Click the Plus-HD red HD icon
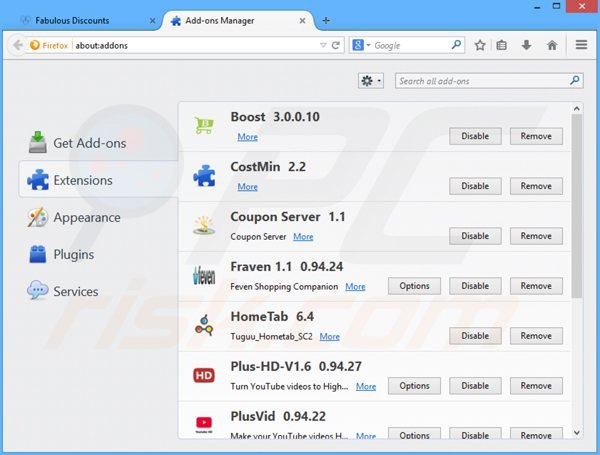This screenshot has height=455, width=600. 204,375
